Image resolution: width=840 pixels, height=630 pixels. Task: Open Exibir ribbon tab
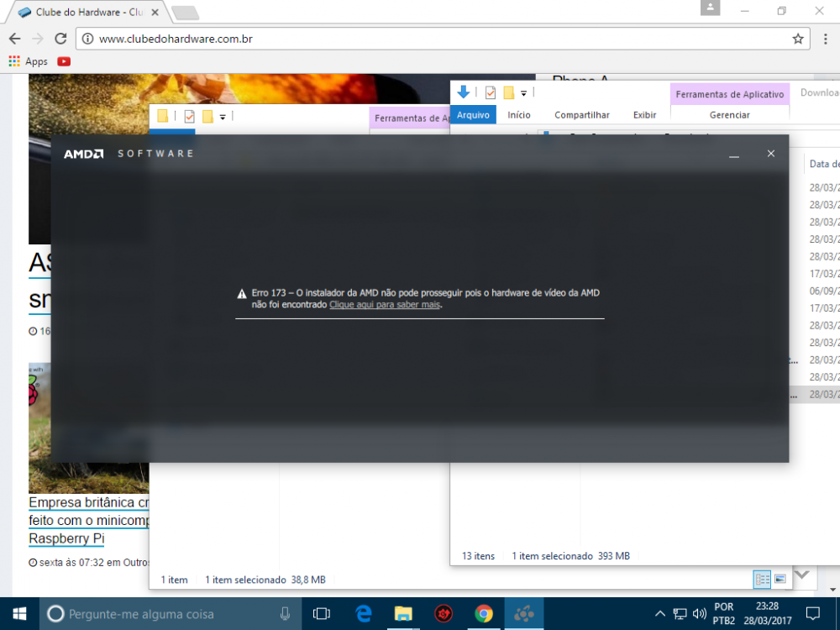click(644, 114)
